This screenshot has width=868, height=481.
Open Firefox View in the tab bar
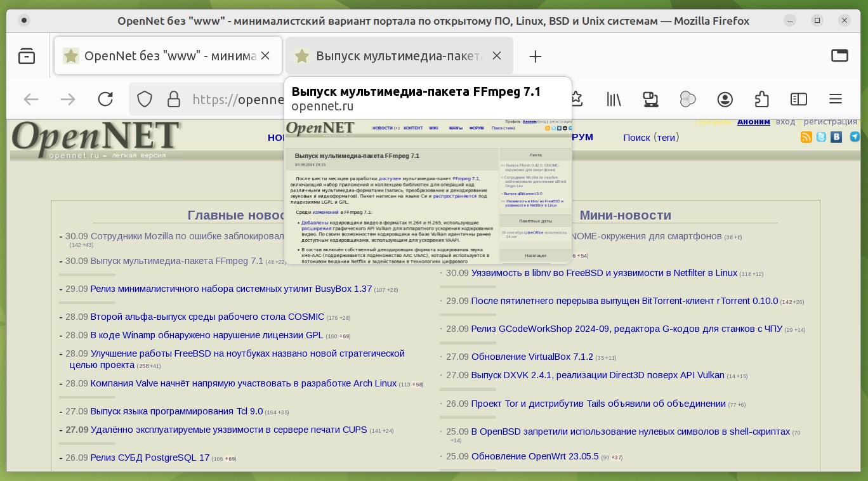click(27, 56)
